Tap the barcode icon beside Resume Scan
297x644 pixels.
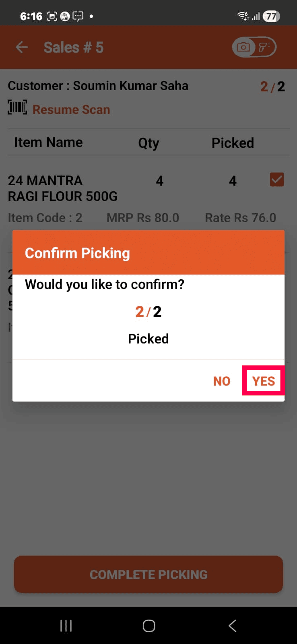17,108
